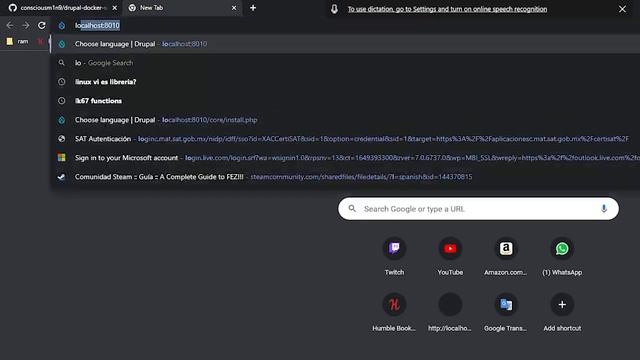Choose the 'lk67 functions' history suggestion
The height and width of the screenshot is (360, 640).
coord(345,101)
